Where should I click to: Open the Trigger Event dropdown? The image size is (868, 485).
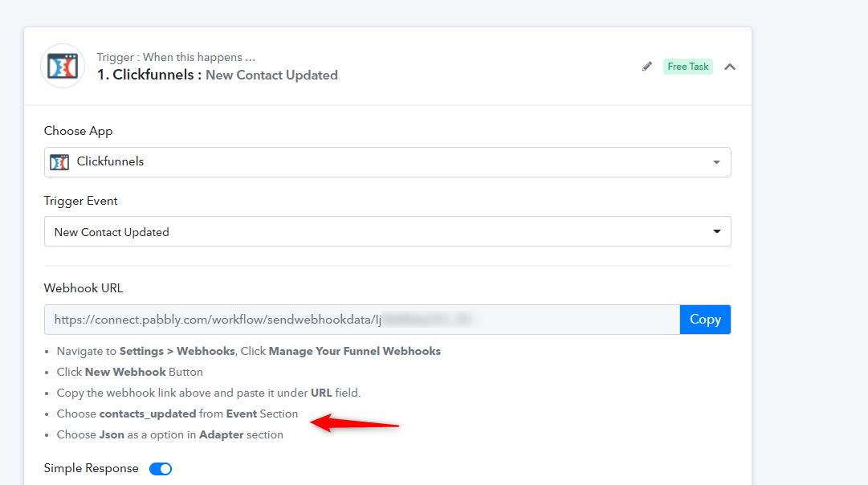pyautogui.click(x=388, y=231)
